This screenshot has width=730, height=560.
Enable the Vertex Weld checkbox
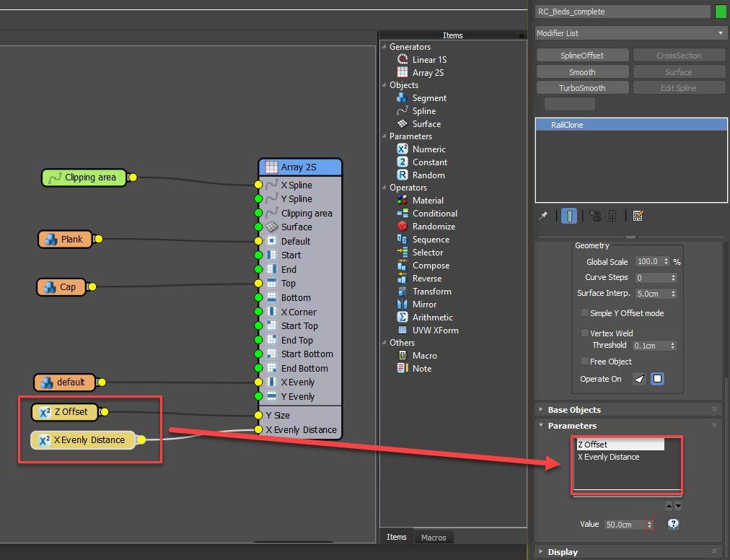(x=584, y=333)
